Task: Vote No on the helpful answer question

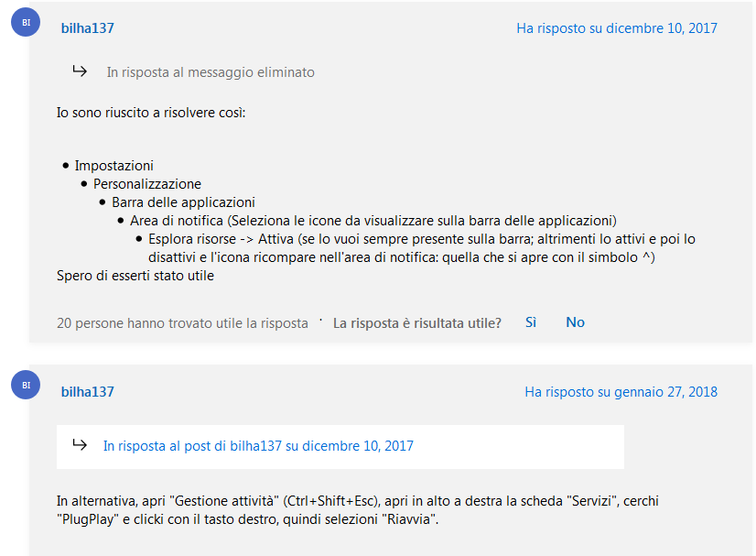Action: [575, 322]
